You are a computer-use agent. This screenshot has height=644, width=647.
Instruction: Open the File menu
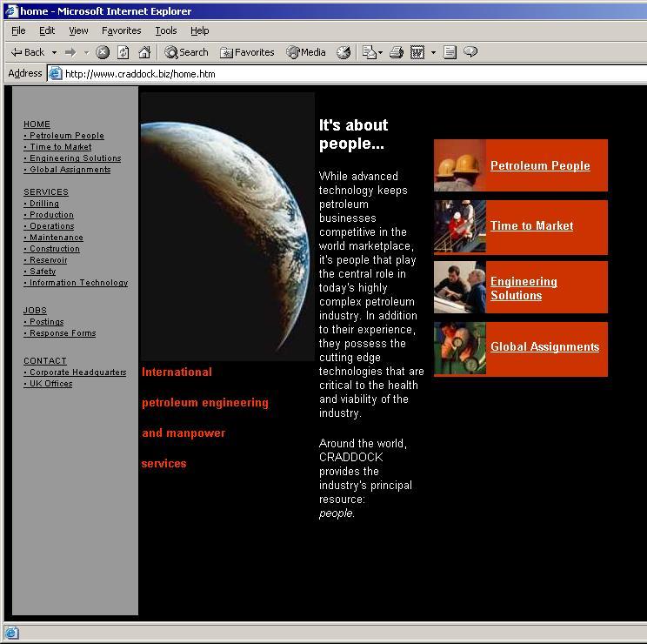point(18,30)
